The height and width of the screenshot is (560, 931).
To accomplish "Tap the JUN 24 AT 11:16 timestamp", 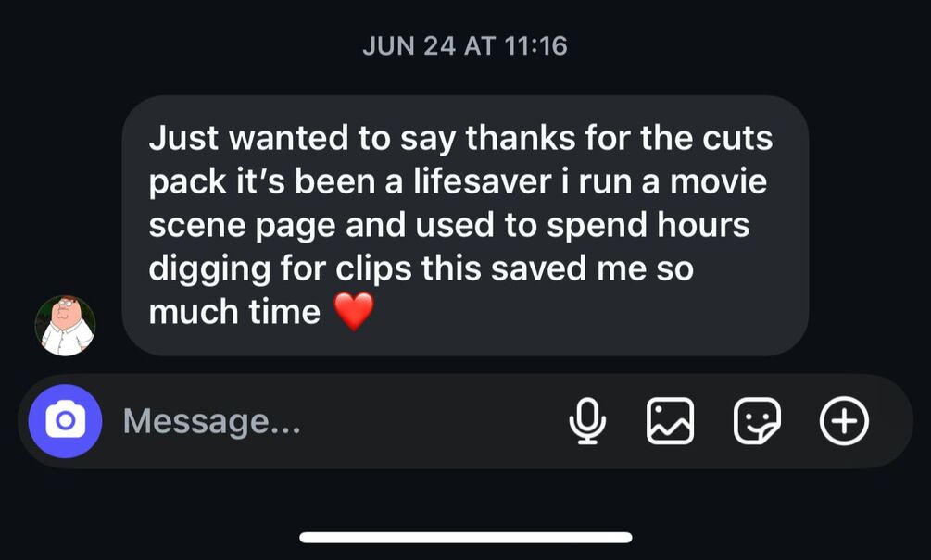I will [465, 46].
